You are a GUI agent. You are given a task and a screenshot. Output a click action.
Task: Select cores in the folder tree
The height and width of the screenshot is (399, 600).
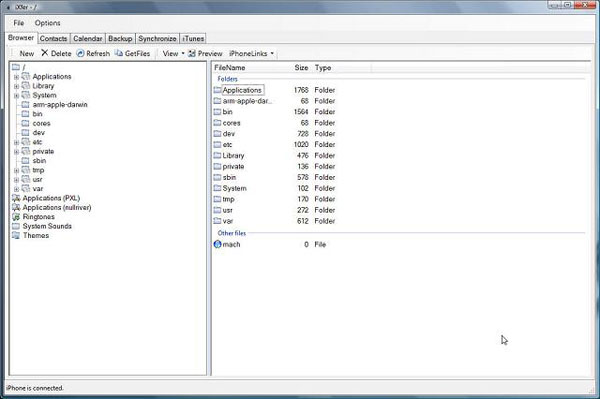pos(41,124)
